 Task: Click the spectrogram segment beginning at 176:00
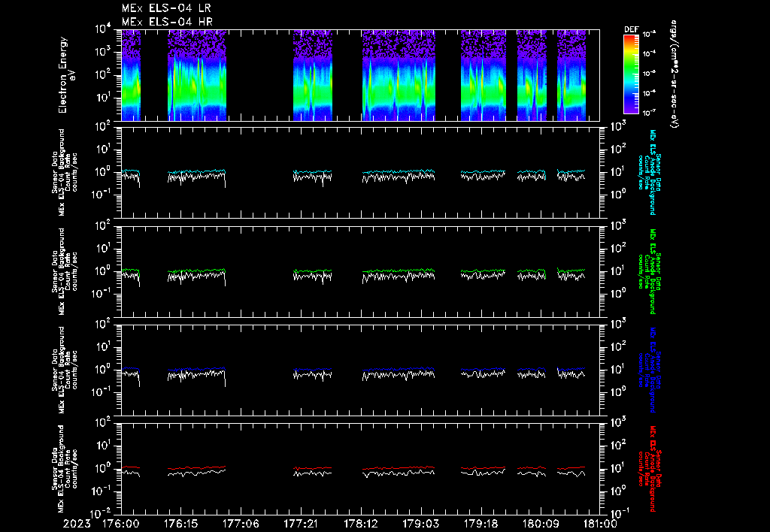(131, 75)
